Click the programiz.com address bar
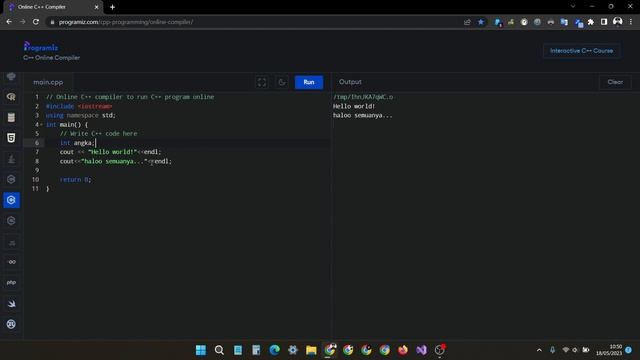 [x=253, y=22]
